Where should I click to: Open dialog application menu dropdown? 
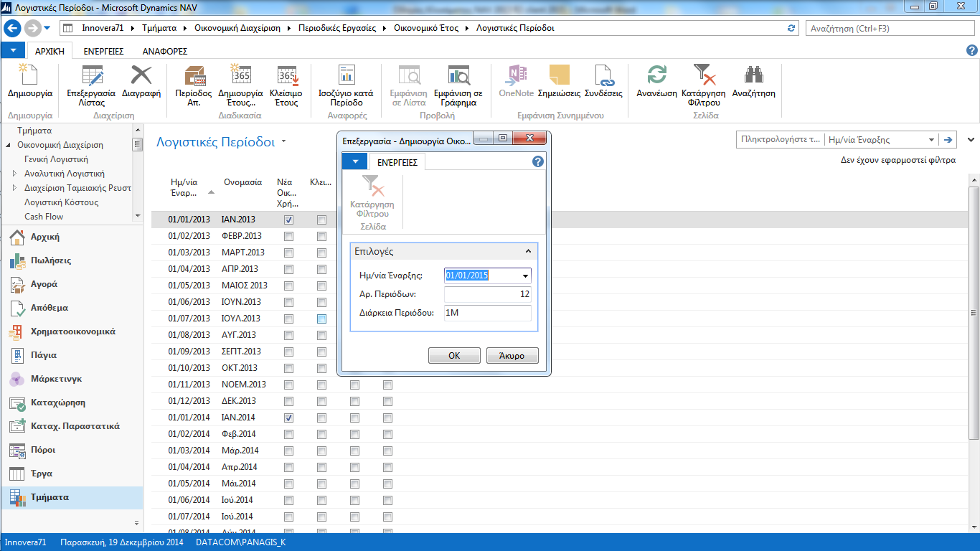[354, 162]
